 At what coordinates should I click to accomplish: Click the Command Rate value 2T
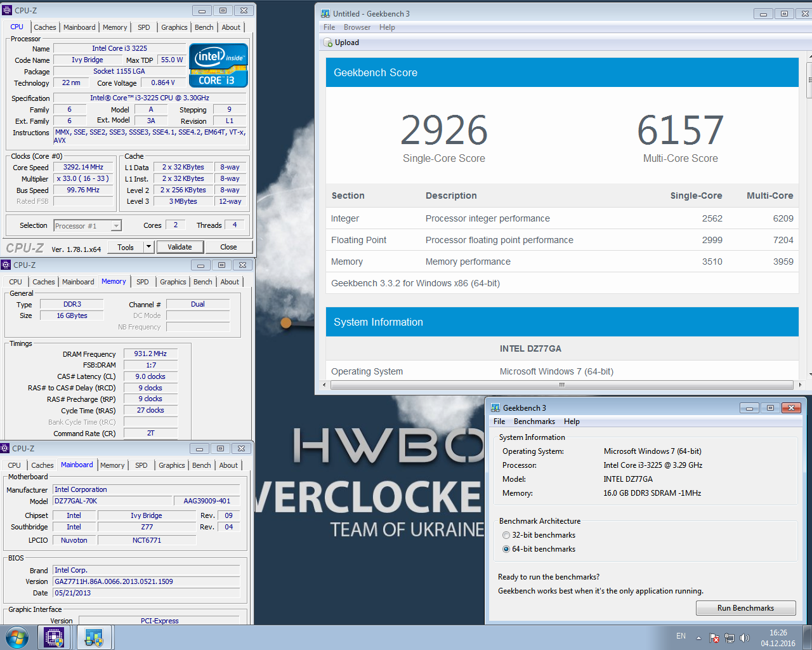[x=150, y=434]
